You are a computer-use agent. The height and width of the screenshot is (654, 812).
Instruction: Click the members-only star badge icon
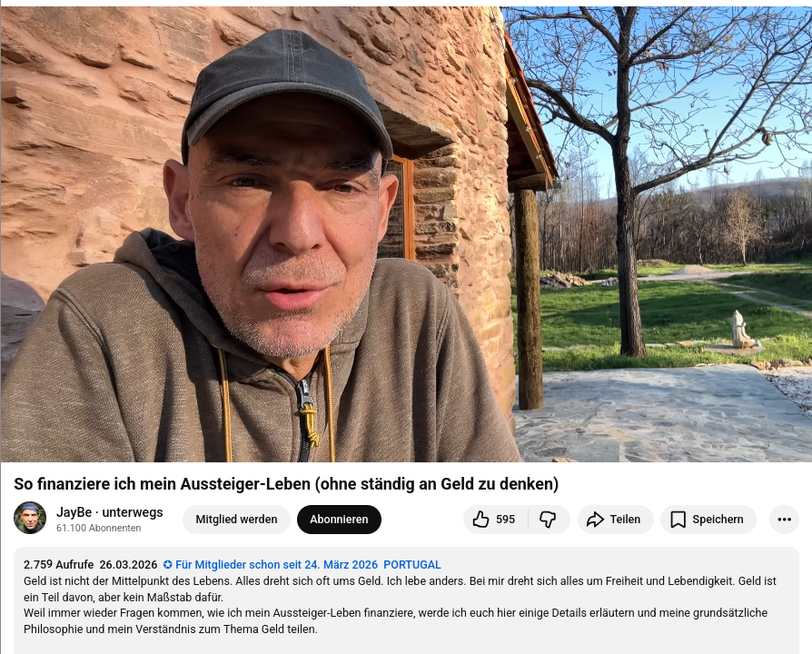click(x=167, y=564)
